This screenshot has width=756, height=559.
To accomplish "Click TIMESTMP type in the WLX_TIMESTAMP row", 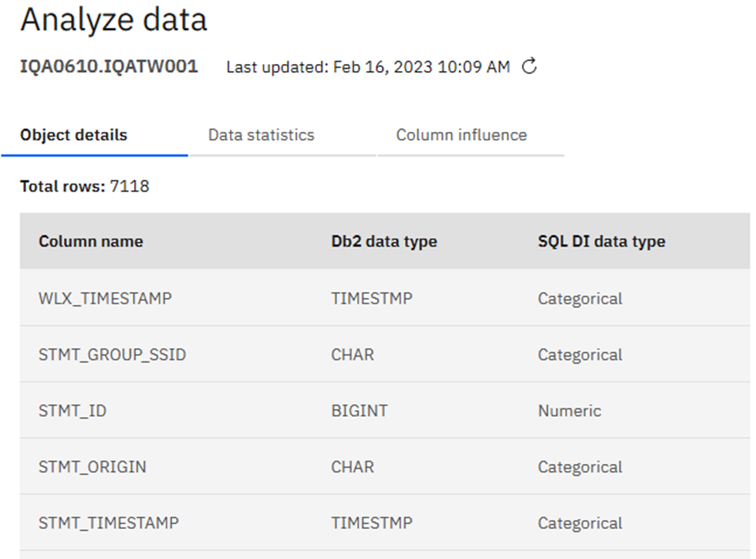I will click(372, 299).
